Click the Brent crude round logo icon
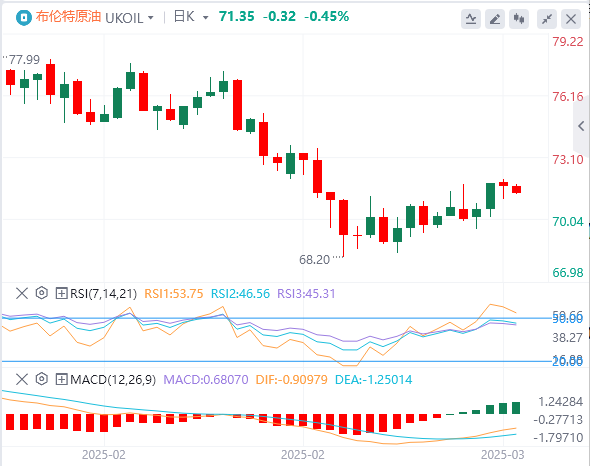 tap(24, 18)
